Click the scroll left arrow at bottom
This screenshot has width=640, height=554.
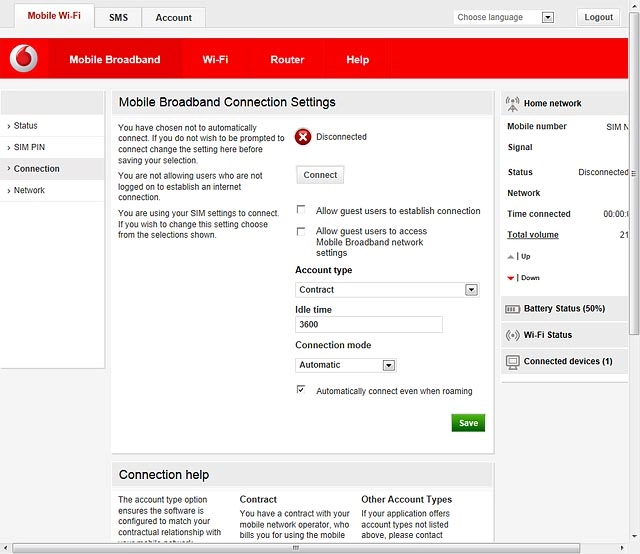tap(5, 548)
